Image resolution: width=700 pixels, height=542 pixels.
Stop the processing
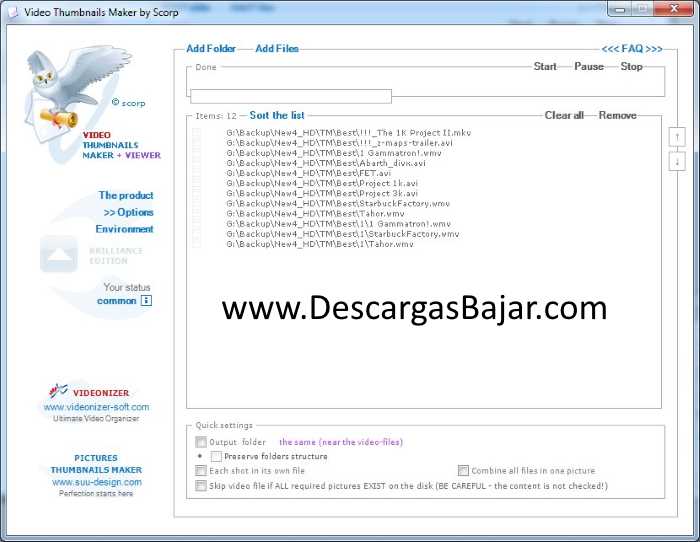coord(631,67)
